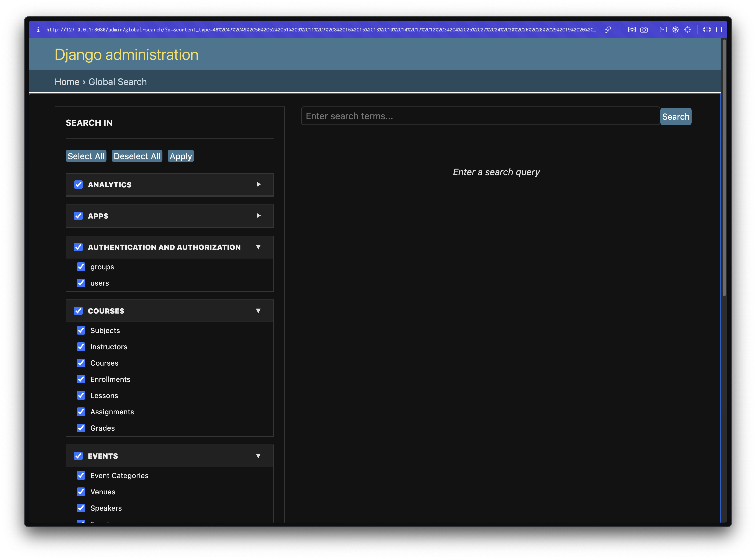Uncheck the groups checkbox

point(81,267)
